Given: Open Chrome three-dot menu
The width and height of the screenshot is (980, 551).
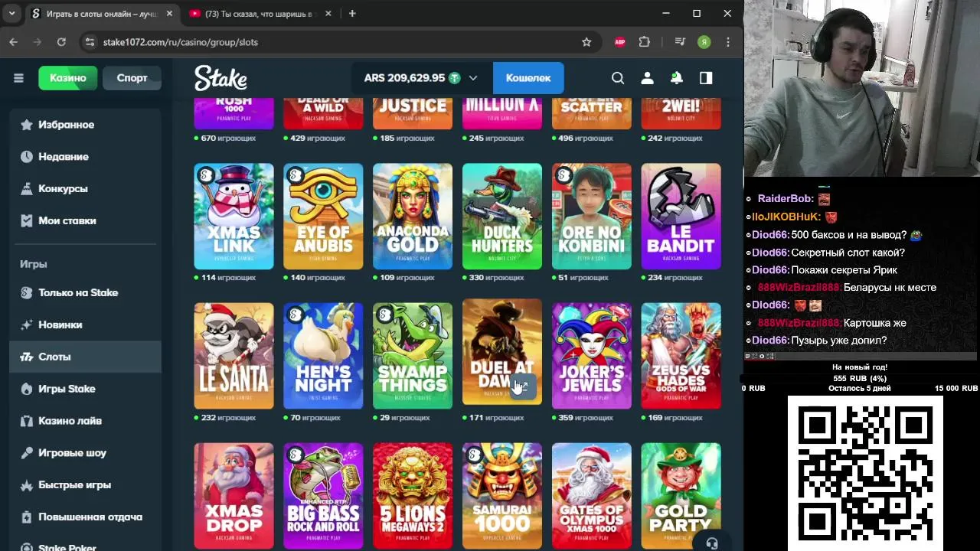Looking at the screenshot, I should (x=727, y=42).
